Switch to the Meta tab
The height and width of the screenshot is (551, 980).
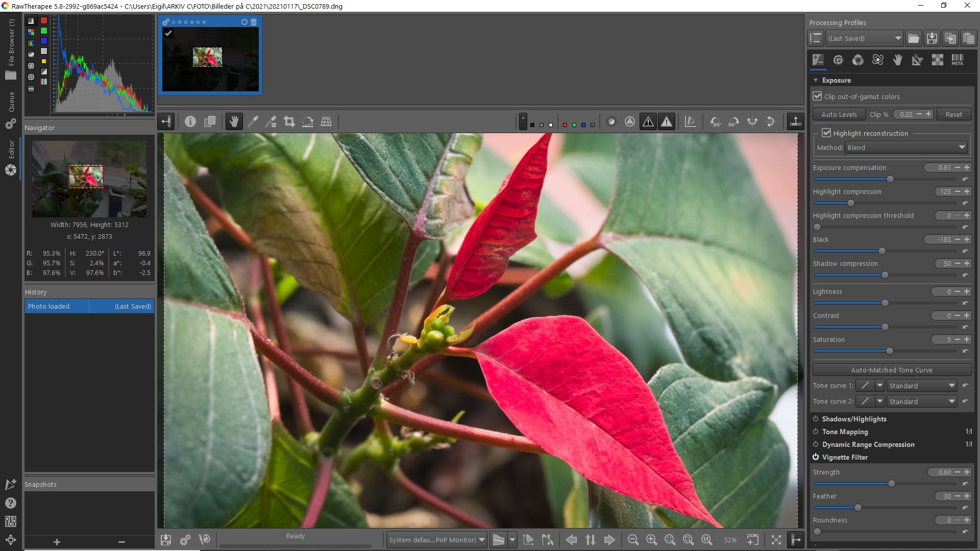[957, 60]
